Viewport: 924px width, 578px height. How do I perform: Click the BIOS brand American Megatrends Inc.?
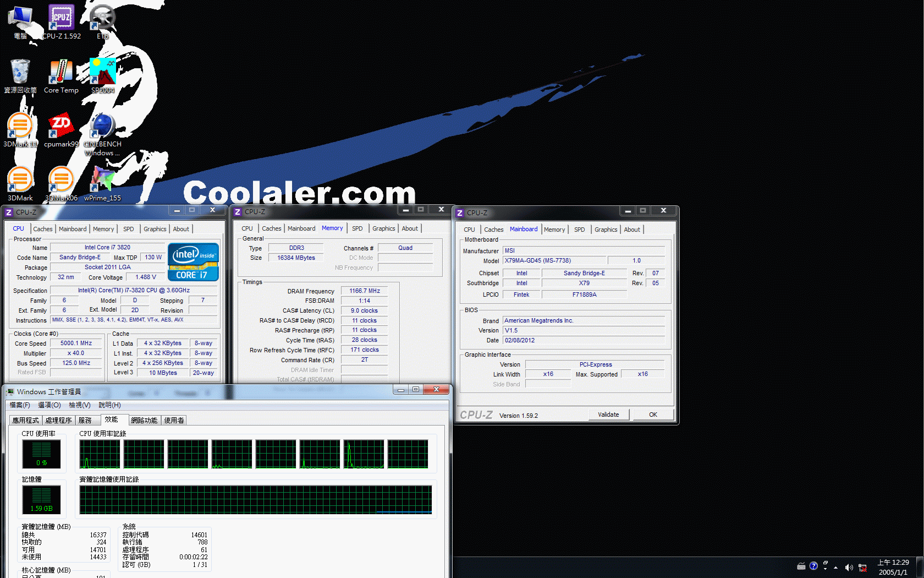point(584,320)
